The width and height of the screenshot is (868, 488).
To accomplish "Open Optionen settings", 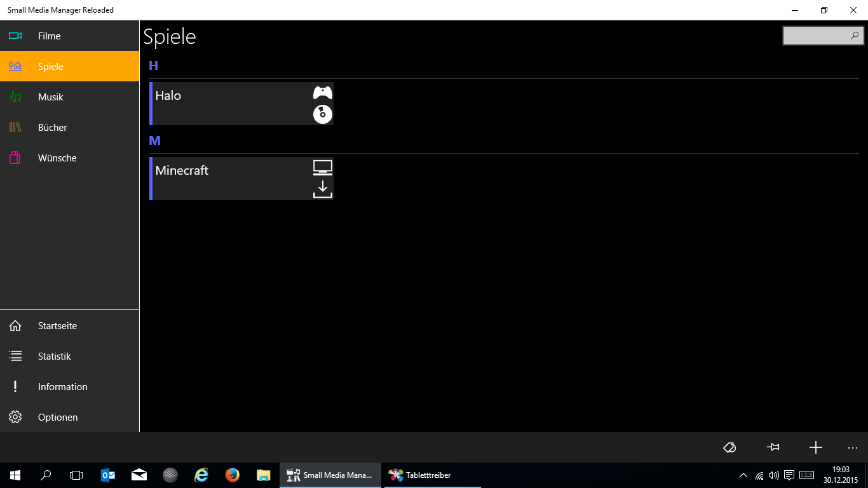I will click(69, 417).
